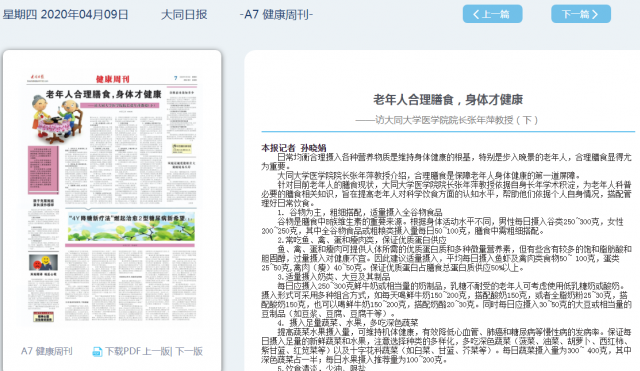This screenshot has width=640, height=371.
Task: Click the article title 老年人合理膳食，身体才健康
Action: pyautogui.click(x=448, y=100)
